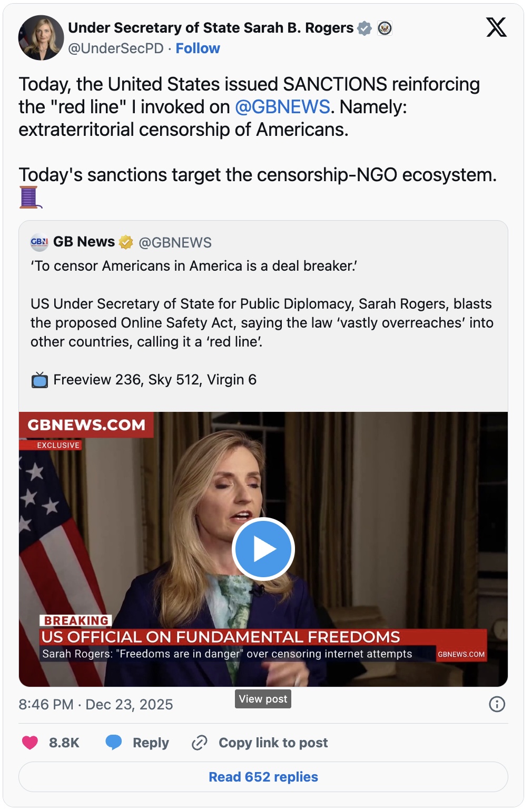The image size is (532, 810).
Task: Click the View post label
Action: coord(263,699)
